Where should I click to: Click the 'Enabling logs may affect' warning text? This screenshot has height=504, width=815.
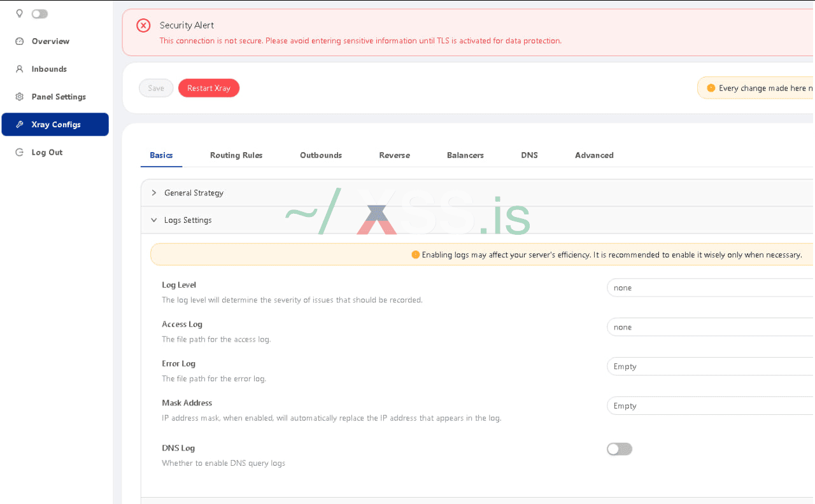tap(612, 255)
